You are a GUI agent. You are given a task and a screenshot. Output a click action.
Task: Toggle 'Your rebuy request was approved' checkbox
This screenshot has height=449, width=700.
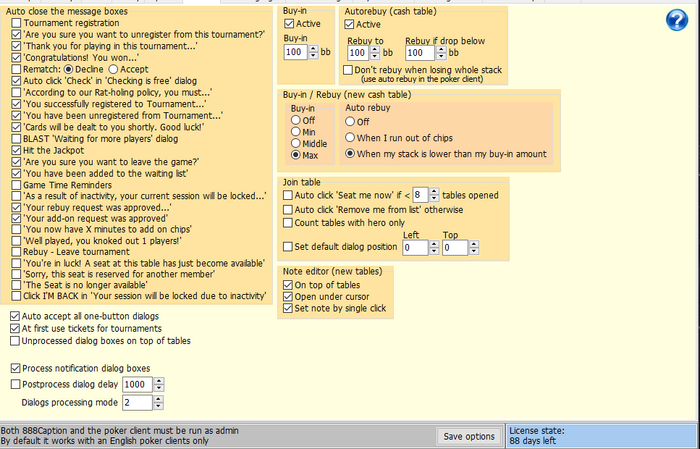click(x=16, y=208)
